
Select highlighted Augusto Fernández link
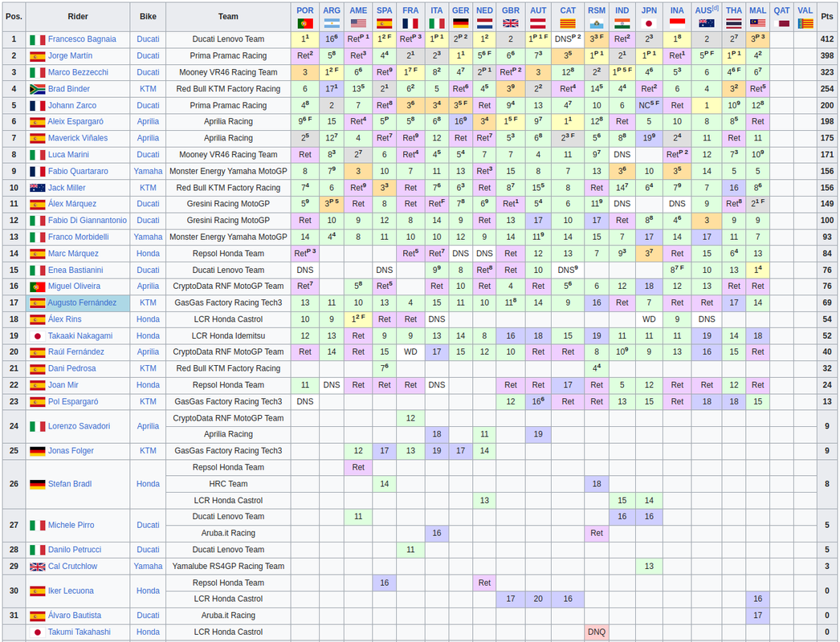coord(82,303)
